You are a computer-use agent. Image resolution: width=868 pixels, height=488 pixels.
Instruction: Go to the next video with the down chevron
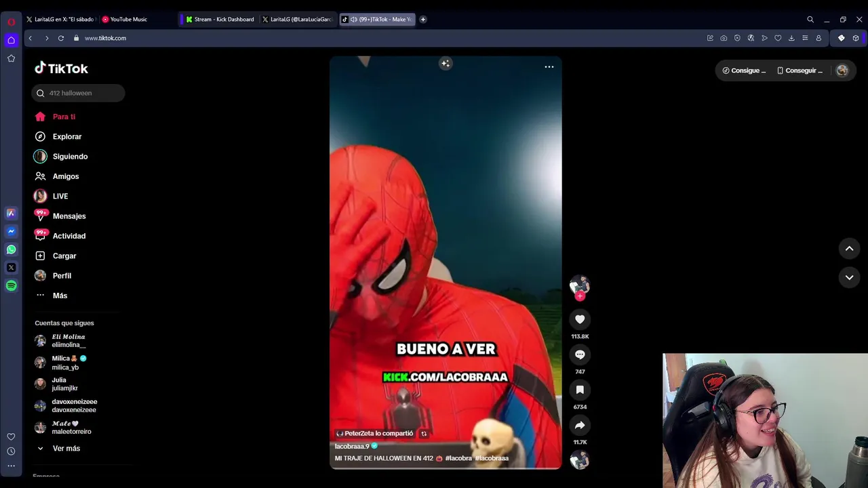849,277
